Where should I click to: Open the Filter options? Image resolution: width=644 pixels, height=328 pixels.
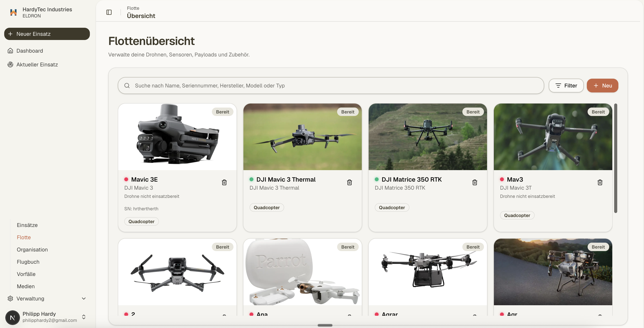566,86
